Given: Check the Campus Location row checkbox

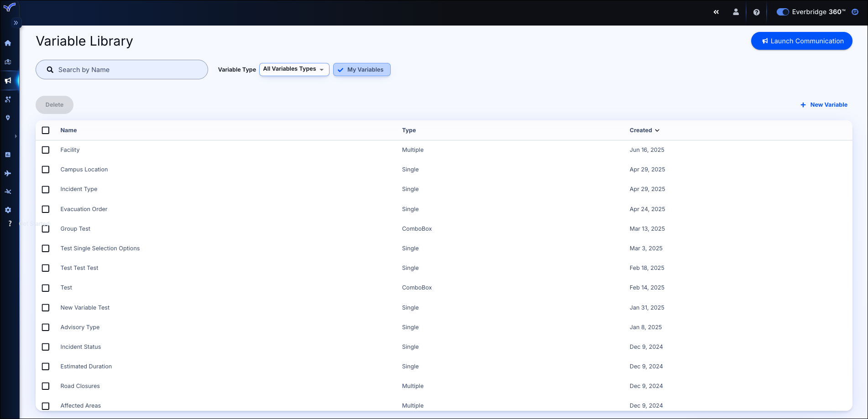Looking at the screenshot, I should pyautogui.click(x=46, y=170).
